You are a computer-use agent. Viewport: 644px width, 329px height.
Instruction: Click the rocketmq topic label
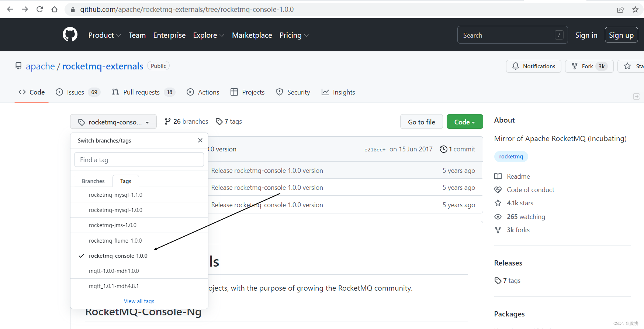click(x=511, y=157)
